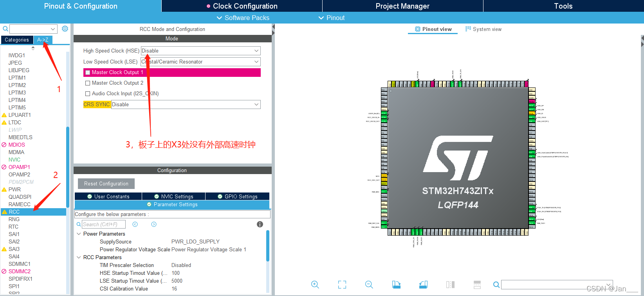Click the System view grid icon
The height and width of the screenshot is (296, 644).
468,29
